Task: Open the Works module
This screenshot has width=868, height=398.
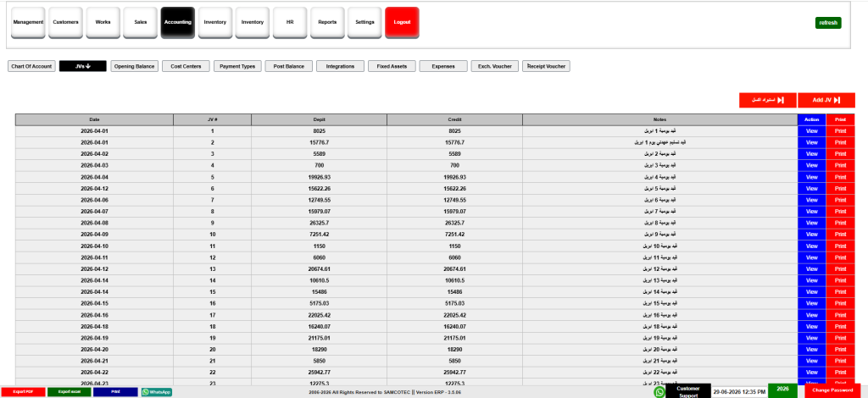Action: [103, 23]
